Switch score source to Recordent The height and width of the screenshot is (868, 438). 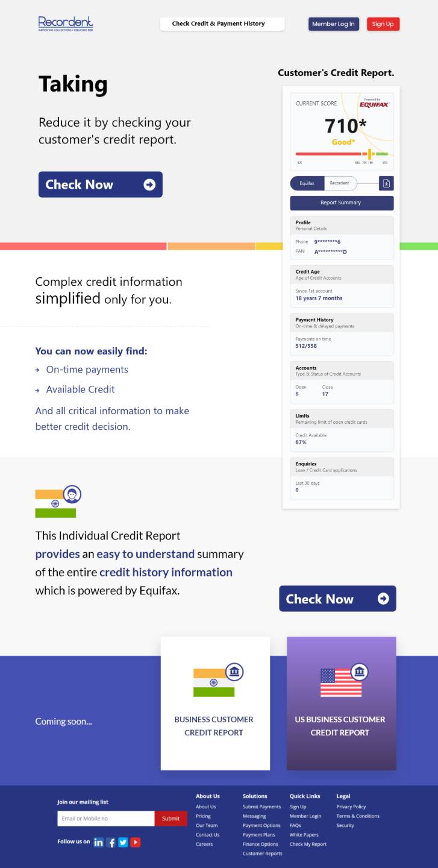pos(340,183)
